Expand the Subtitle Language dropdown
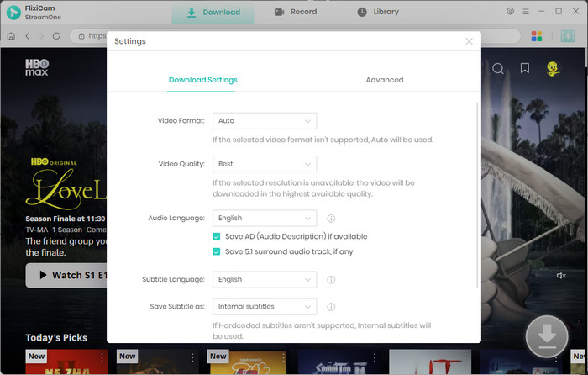The width and height of the screenshot is (588, 375). tap(265, 280)
